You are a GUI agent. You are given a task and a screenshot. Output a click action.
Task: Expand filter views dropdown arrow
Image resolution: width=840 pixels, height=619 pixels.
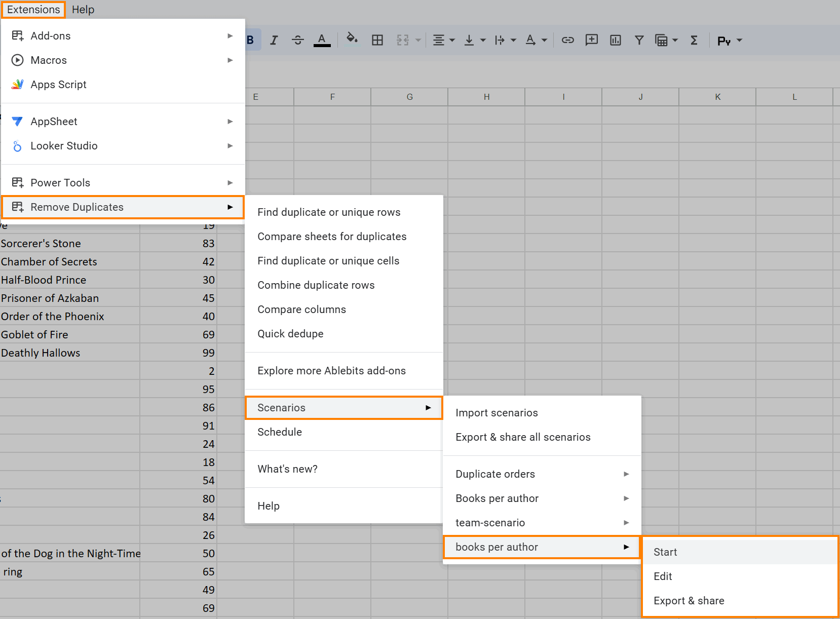(x=675, y=40)
